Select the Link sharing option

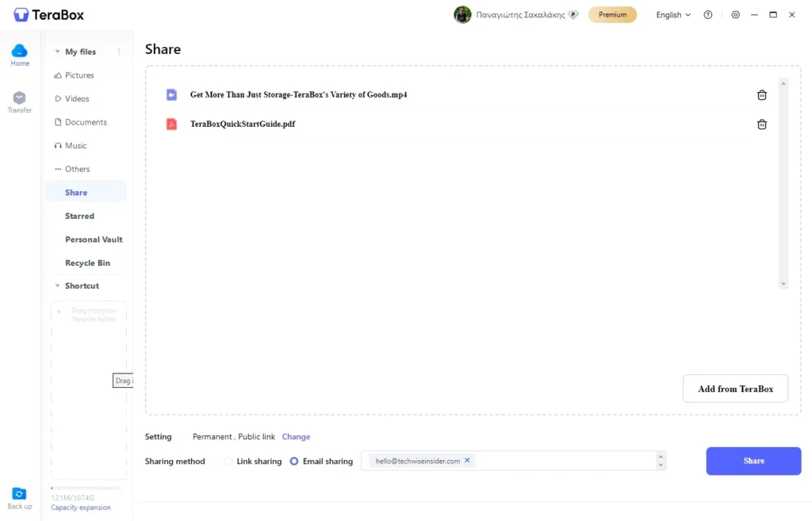pos(228,462)
